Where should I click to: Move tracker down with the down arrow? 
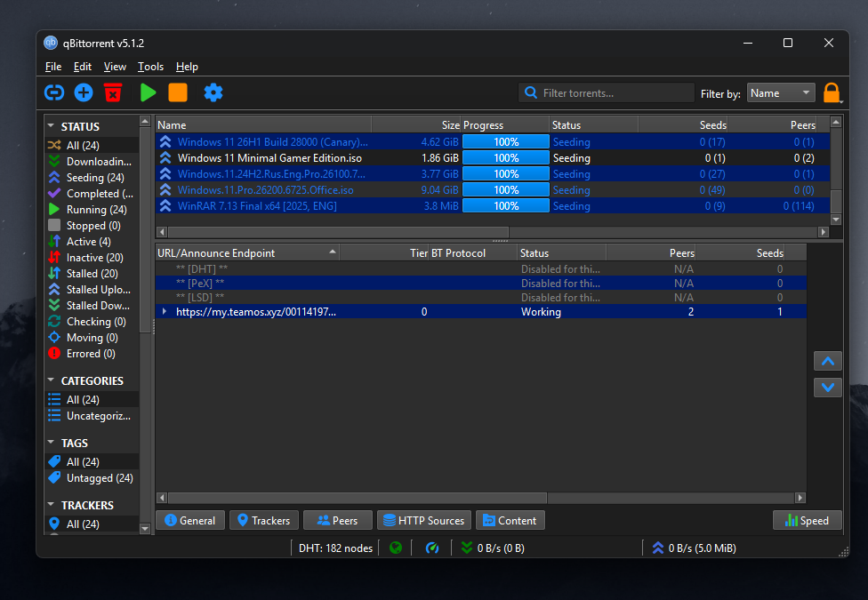828,387
